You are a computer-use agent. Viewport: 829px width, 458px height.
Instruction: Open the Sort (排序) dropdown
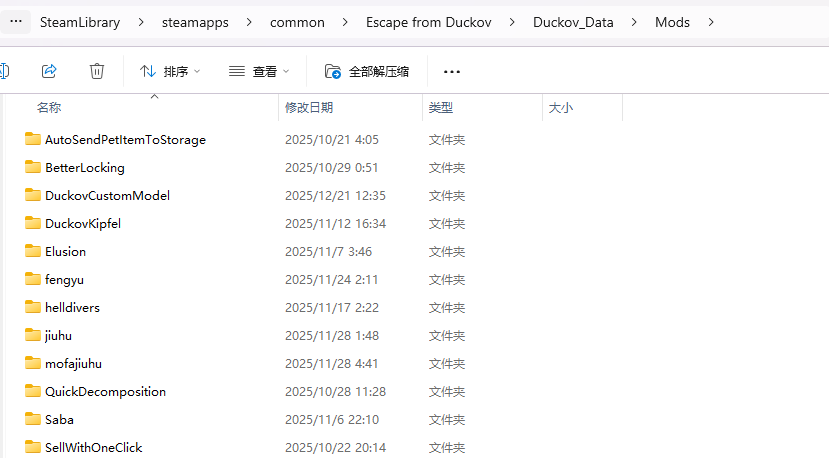(170, 71)
